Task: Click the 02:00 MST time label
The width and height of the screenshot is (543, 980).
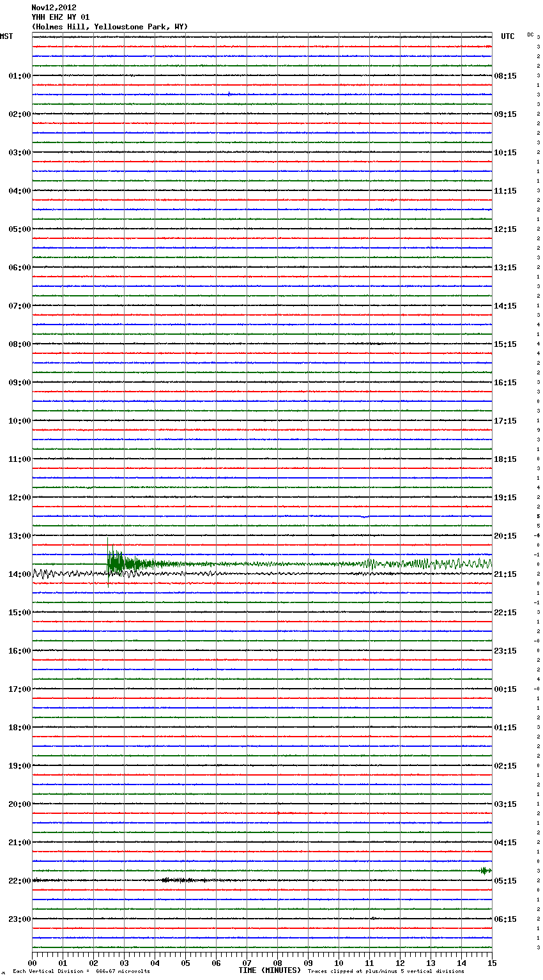Action: click(20, 114)
